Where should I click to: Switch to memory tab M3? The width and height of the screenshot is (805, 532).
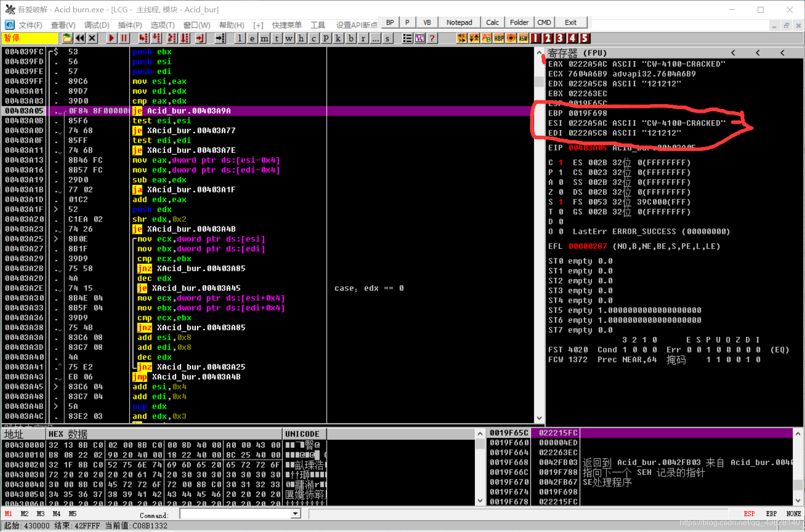coord(40,514)
